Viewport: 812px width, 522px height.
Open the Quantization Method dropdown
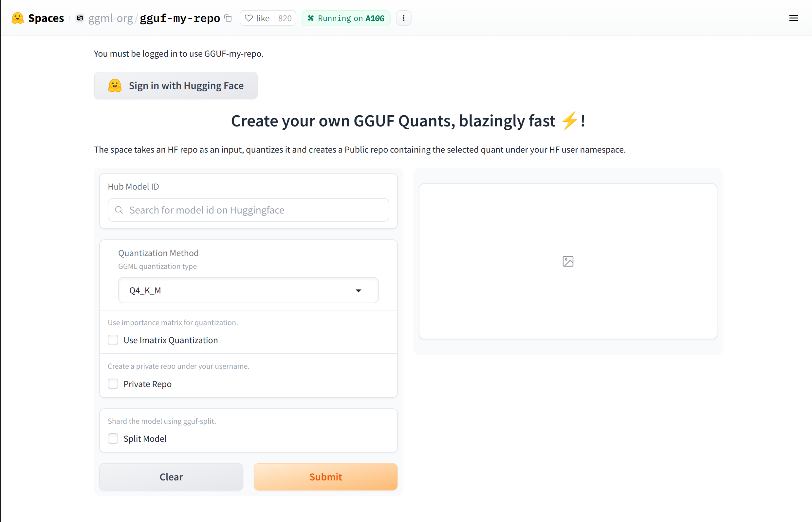tap(248, 290)
